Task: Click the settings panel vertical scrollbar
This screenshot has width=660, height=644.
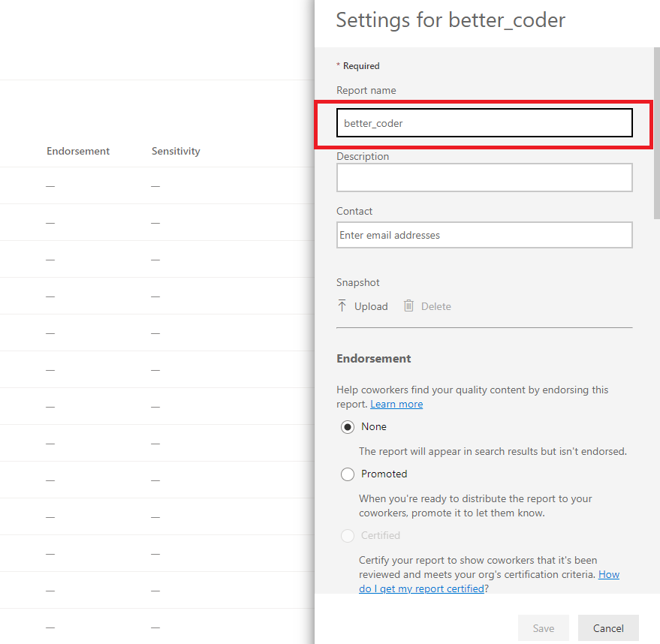Action: pos(655,135)
